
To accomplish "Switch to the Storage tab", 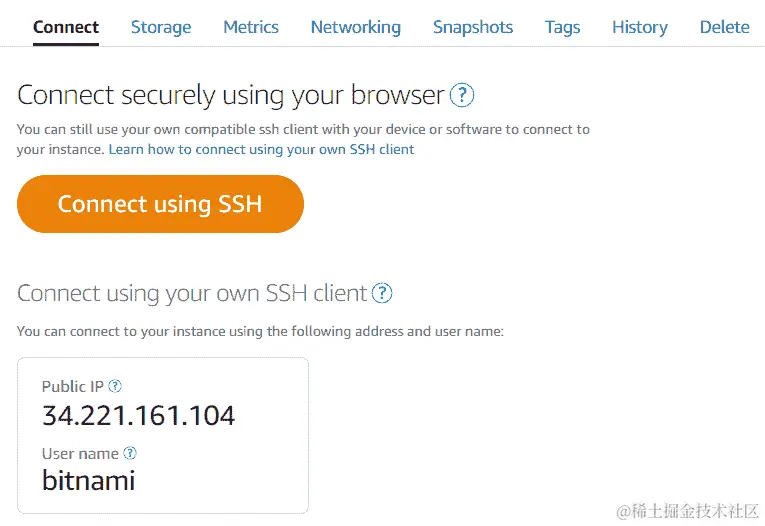I will 161,27.
